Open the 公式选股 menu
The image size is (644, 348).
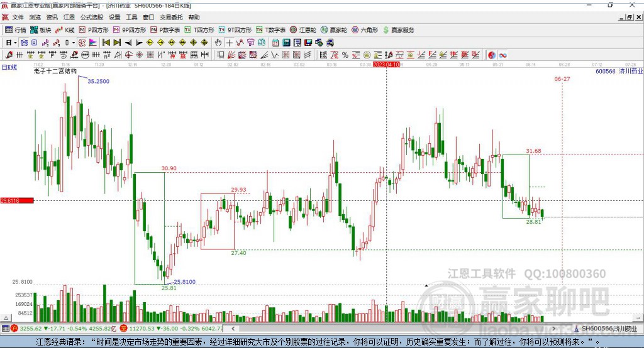pyautogui.click(x=92, y=17)
